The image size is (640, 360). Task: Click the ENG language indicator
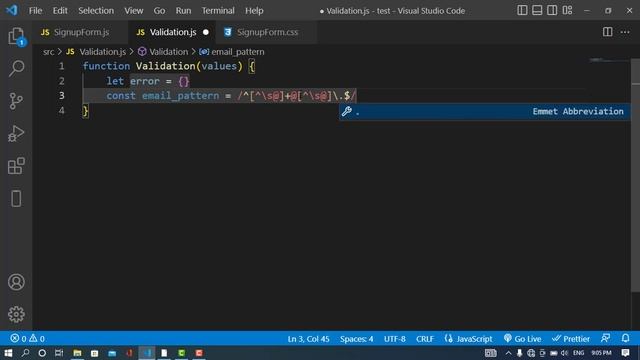tap(578, 353)
